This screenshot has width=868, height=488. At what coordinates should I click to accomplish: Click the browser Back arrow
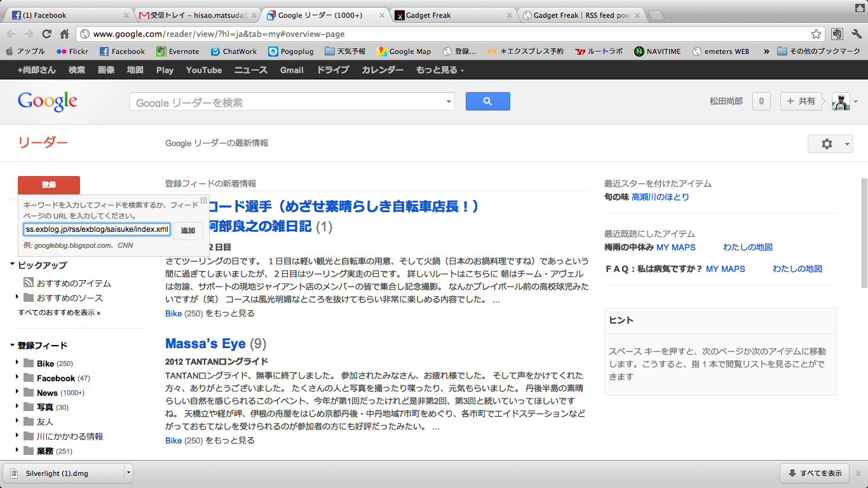click(11, 34)
